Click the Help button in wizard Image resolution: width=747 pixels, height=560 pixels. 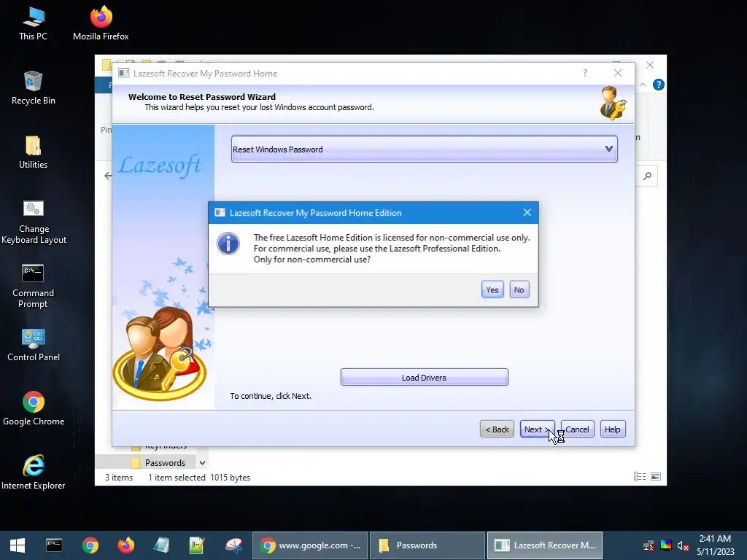[x=612, y=429]
